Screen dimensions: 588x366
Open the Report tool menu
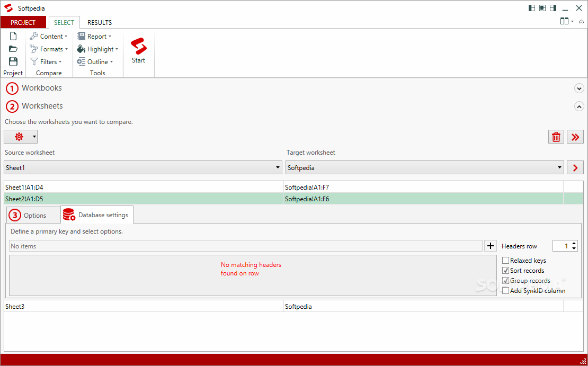(x=94, y=37)
